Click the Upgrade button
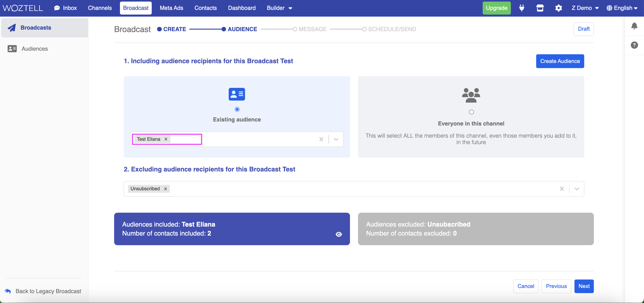Image resolution: width=644 pixels, height=303 pixels. pyautogui.click(x=497, y=8)
